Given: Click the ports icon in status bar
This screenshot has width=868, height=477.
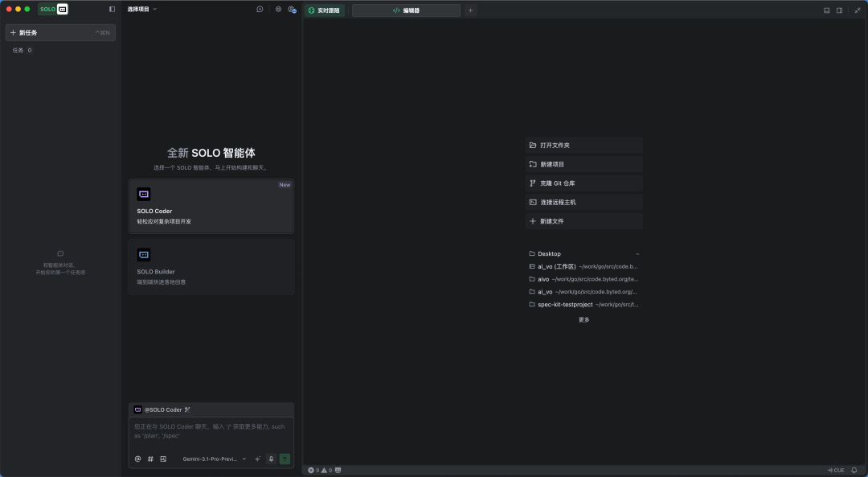Looking at the screenshot, I should (x=338, y=471).
